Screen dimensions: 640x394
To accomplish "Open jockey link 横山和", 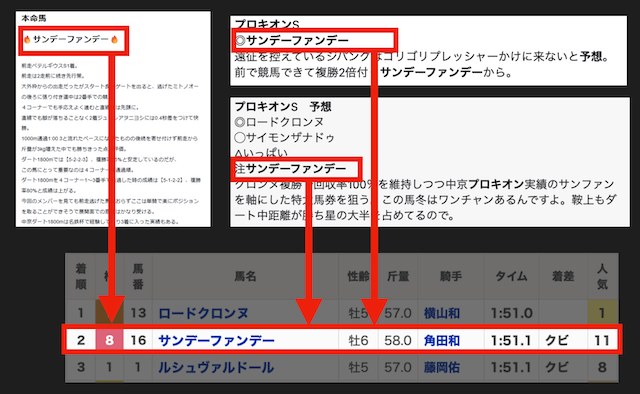I will 442,313.
